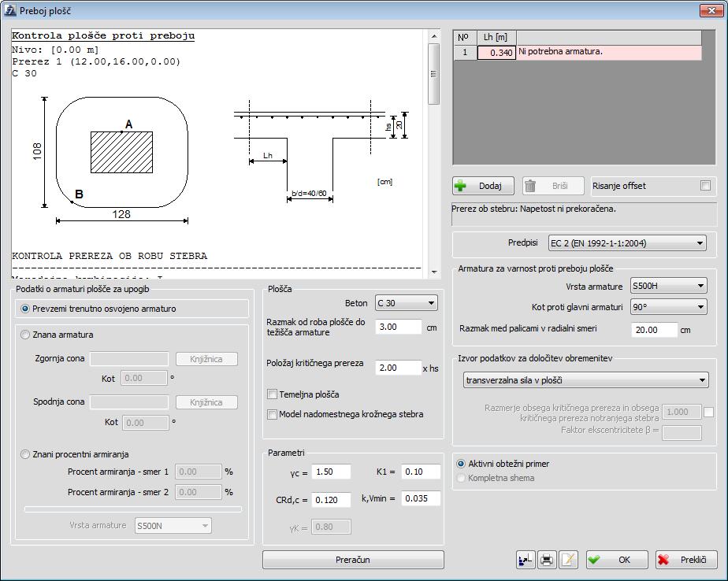This screenshot has width=728, height=581.
Task: Click the CRd,c field 0.120
Action: point(331,500)
